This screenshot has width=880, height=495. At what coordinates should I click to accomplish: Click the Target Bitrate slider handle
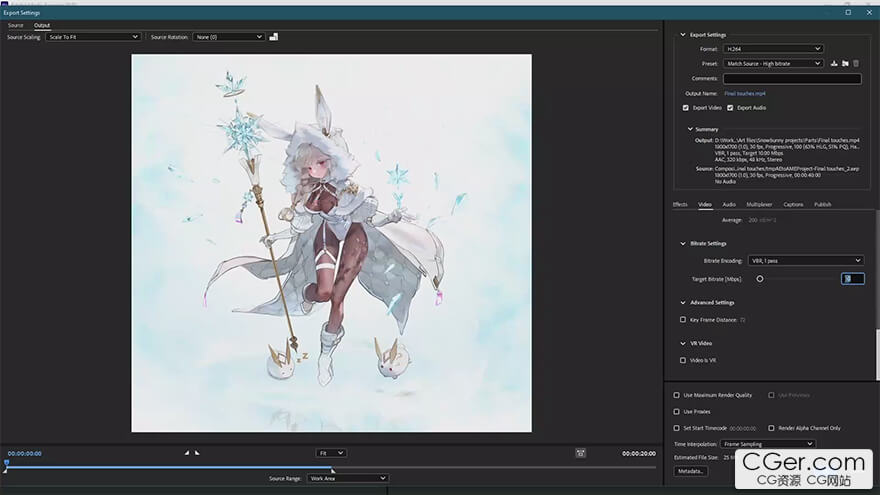pyautogui.click(x=759, y=279)
